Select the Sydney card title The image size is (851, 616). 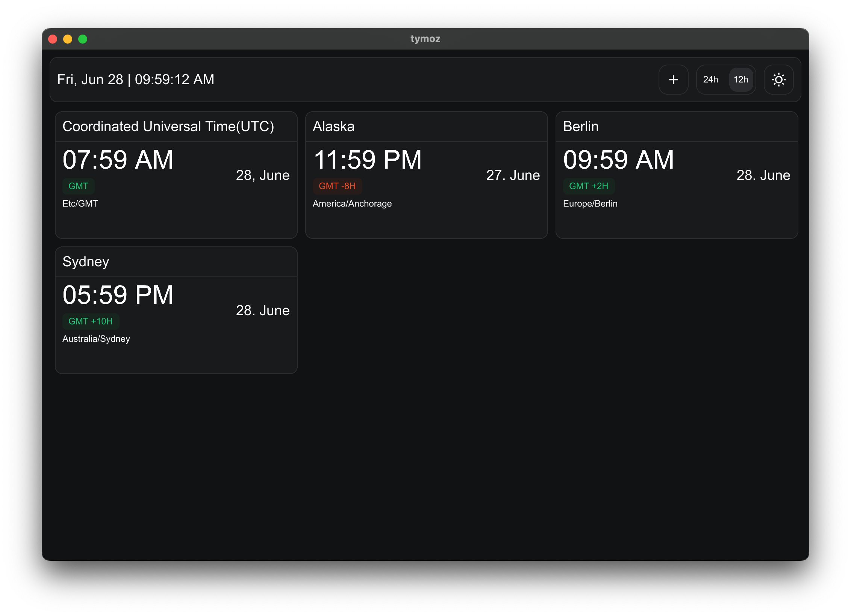[x=86, y=262]
